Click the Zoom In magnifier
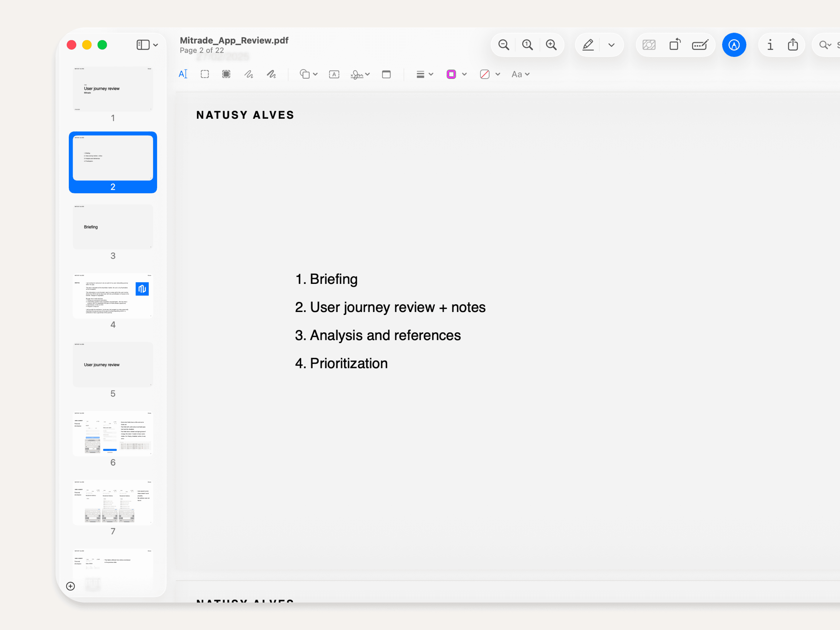Viewport: 840px width, 630px height. point(551,45)
